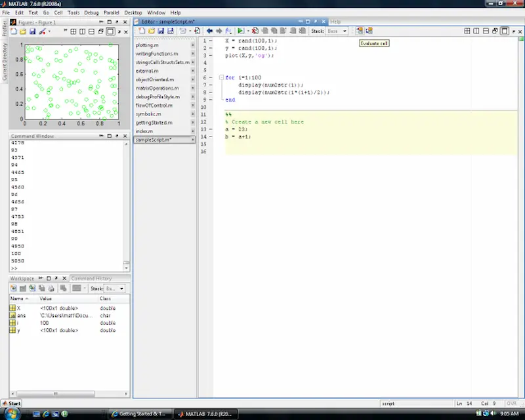Open the Stack dropdown in the Editor toolbar
The image size is (525, 420).
point(337,30)
